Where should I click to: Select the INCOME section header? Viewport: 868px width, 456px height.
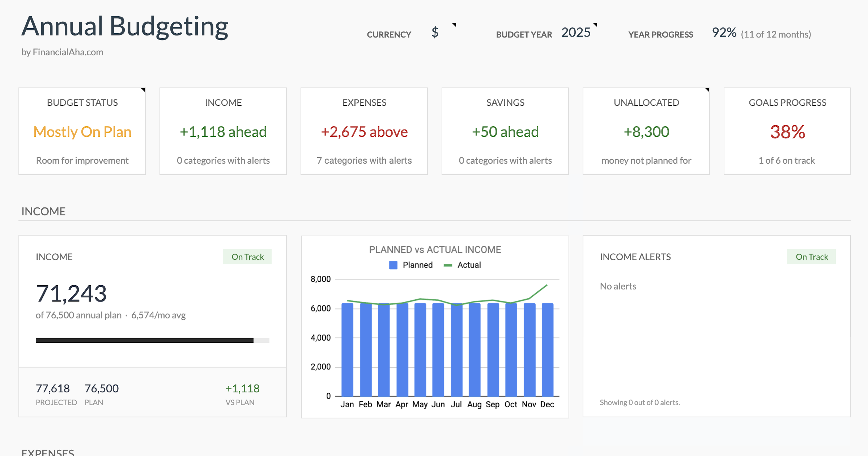(43, 211)
